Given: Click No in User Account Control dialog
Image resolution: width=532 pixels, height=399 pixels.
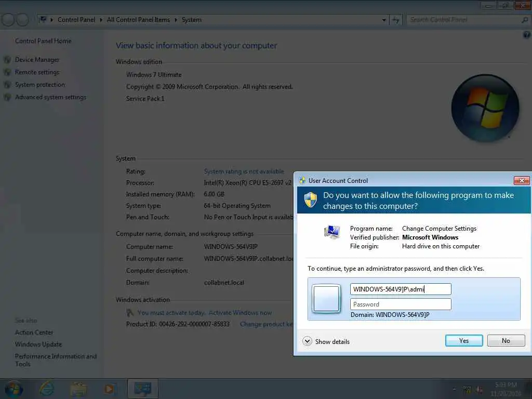Looking at the screenshot, I should tap(506, 341).
